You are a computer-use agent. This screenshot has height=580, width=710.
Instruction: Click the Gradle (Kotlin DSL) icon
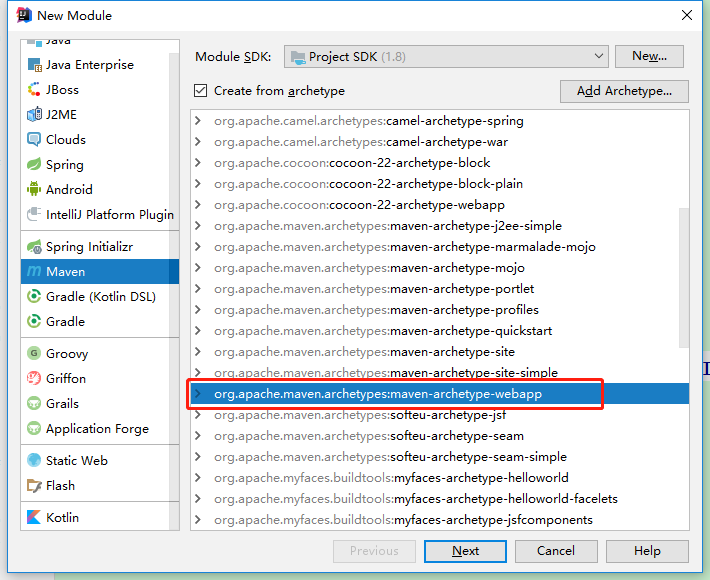[x=34, y=297]
